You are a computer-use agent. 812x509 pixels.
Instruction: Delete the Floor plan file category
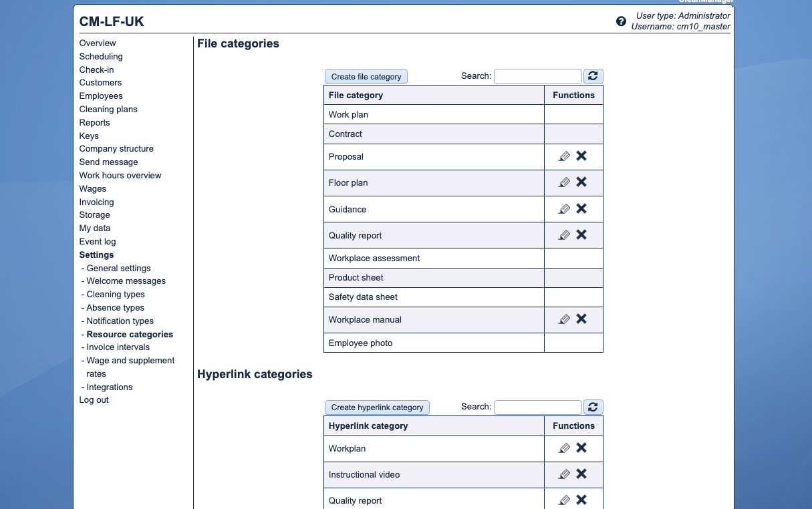(x=581, y=182)
